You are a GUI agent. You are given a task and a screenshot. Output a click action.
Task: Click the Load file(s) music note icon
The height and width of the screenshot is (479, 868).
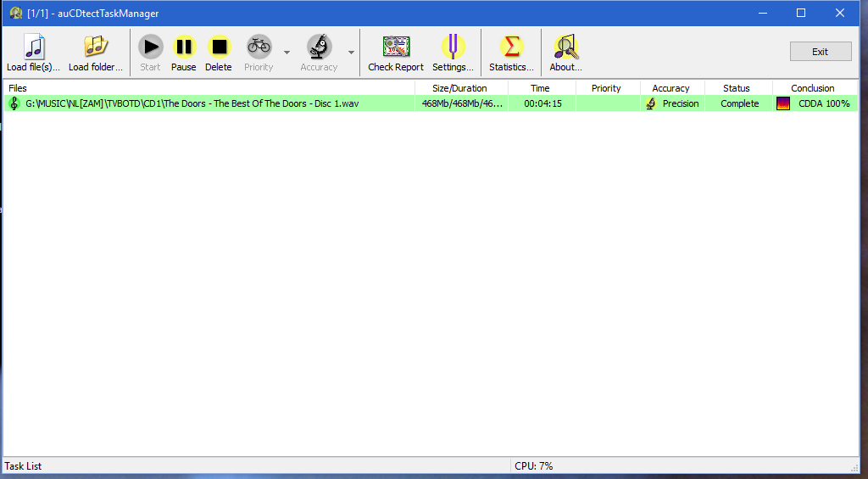coord(33,47)
